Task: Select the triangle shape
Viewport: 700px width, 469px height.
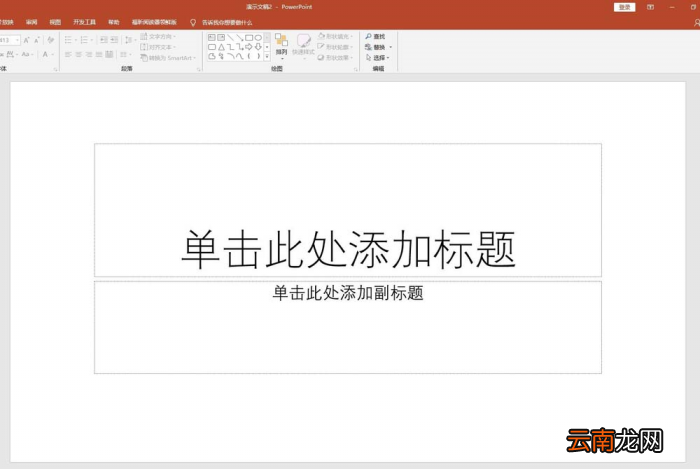Action: (221, 47)
